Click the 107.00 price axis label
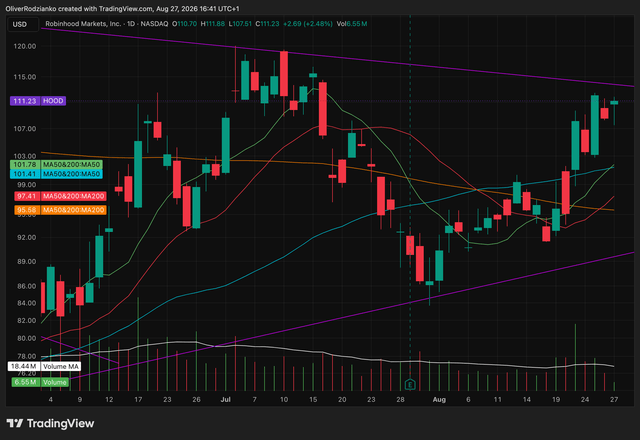The height and width of the screenshot is (440, 640). [25, 129]
